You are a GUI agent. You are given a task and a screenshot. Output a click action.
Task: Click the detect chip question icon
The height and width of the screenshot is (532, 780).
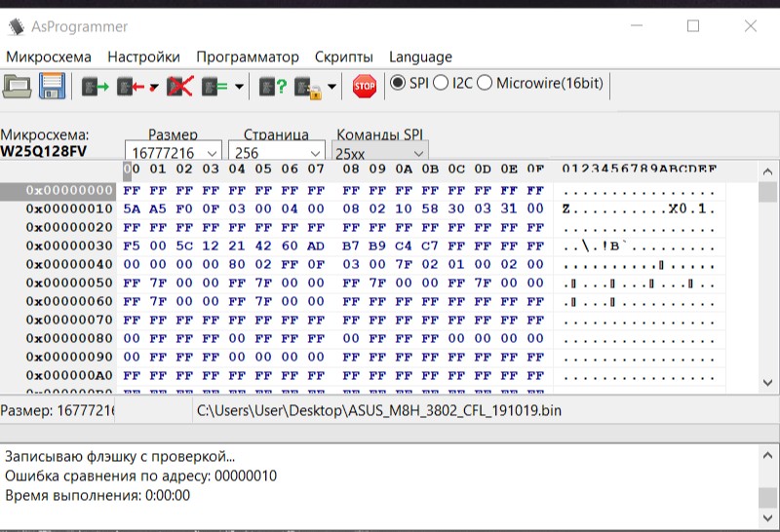coord(273,87)
